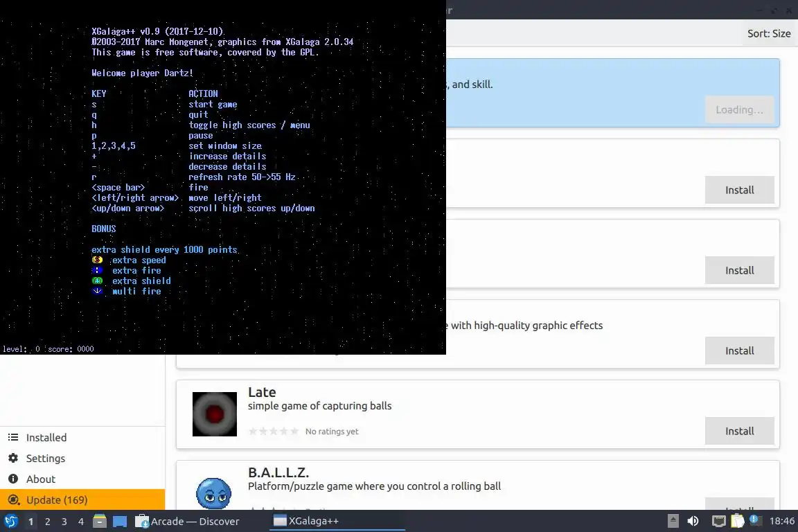The width and height of the screenshot is (798, 532).
Task: Click 'level: 0 score: 0000' status in XGalaga++
Action: [x=48, y=348]
